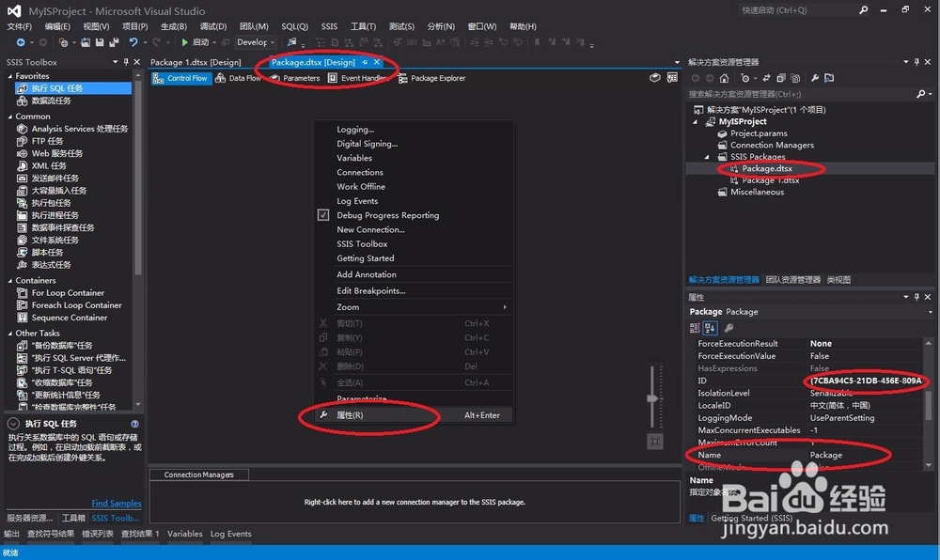940x560 pixels.
Task: Click the variables grid icon at designer top right
Action: [x=672, y=78]
